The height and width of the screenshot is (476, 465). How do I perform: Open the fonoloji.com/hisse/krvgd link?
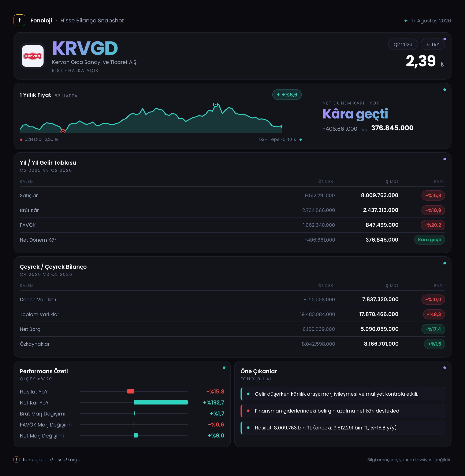tap(52, 459)
